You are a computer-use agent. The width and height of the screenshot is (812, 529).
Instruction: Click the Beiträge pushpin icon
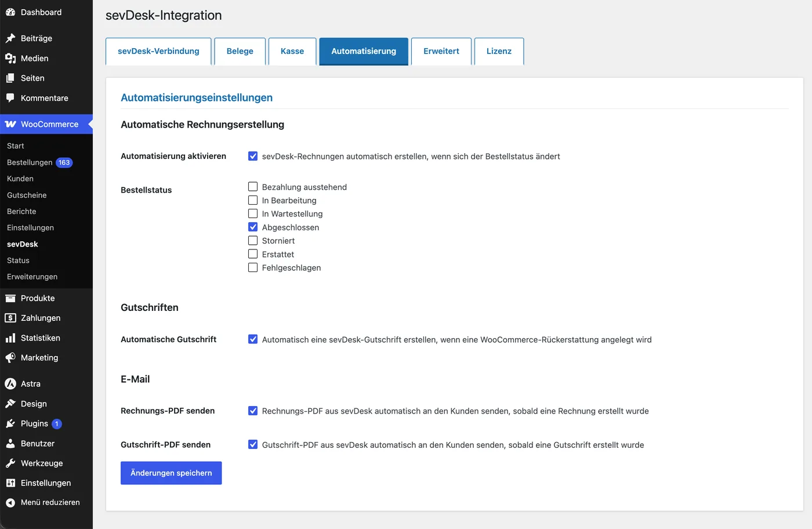10,38
